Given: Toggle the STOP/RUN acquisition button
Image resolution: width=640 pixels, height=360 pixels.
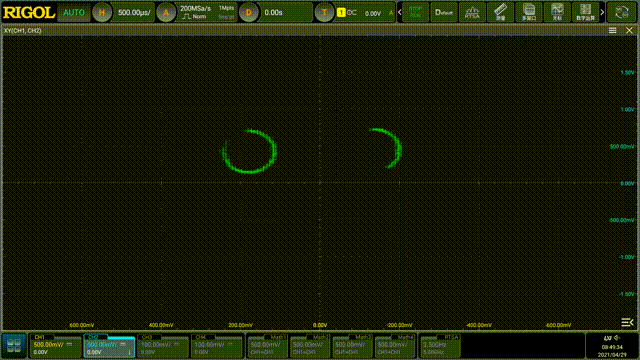Looking at the screenshot, I should [416, 12].
